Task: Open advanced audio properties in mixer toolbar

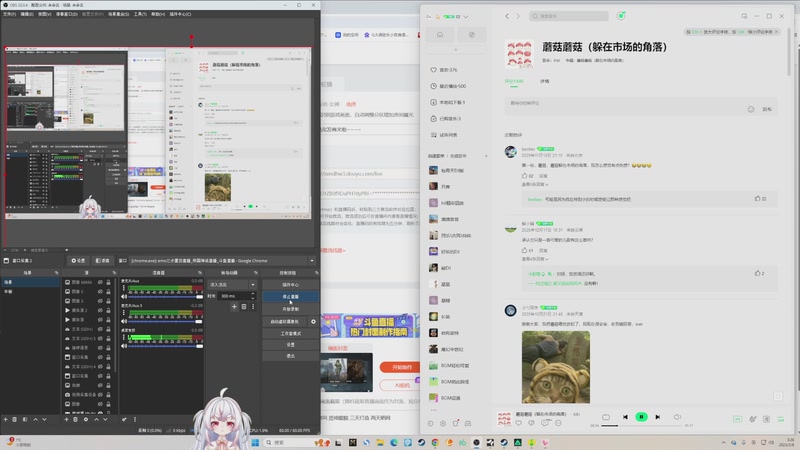Action: pos(124,419)
